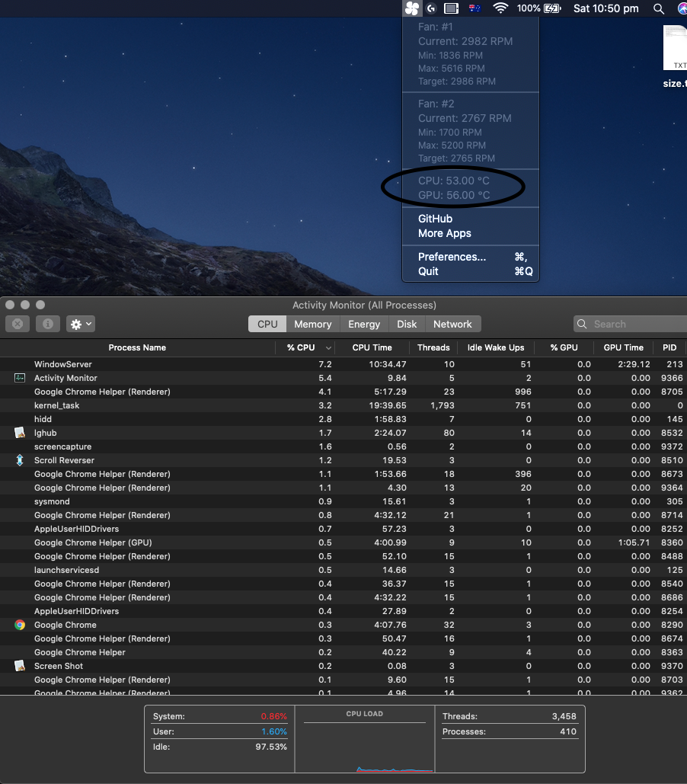Select Google Chrome Helper (GPU) row

(343, 542)
